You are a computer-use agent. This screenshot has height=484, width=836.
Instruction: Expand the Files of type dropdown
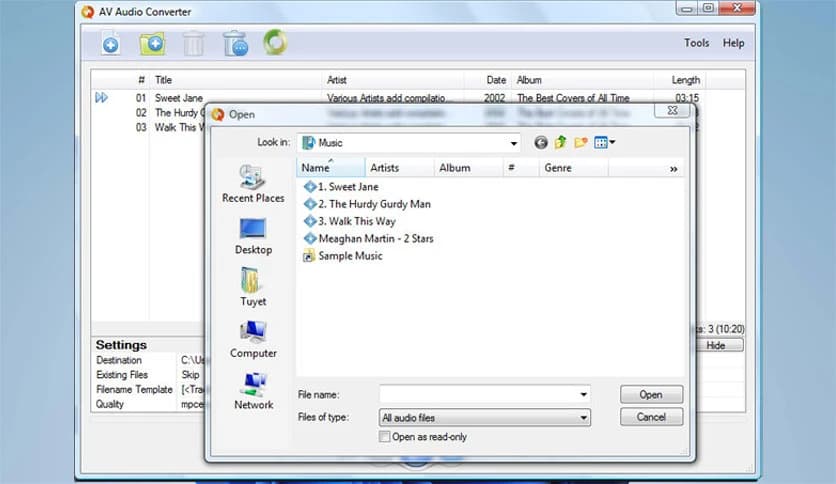click(x=584, y=417)
